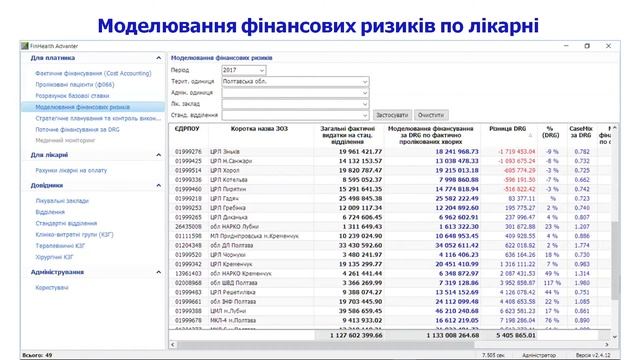The width and height of the screenshot is (640, 360).
Task: Open Розрахунок базової ставки
Action: (73, 96)
